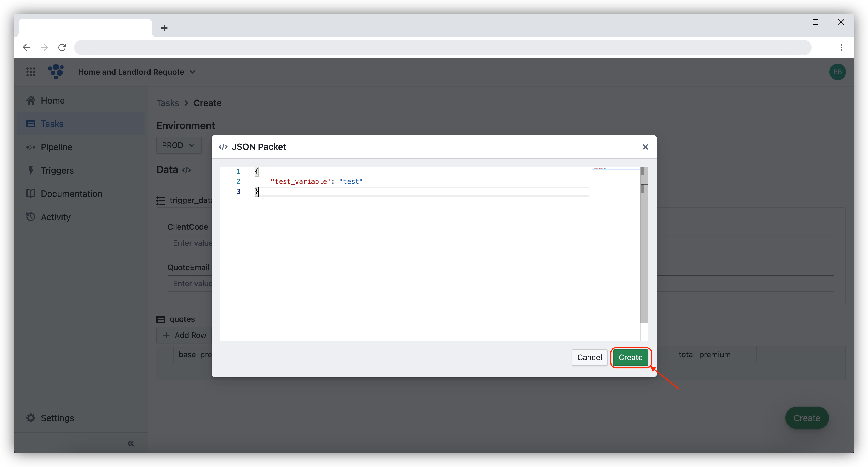Screen dimensions: 868x467
Task: Click Create in the JSON Packet dialog
Action: (x=630, y=358)
